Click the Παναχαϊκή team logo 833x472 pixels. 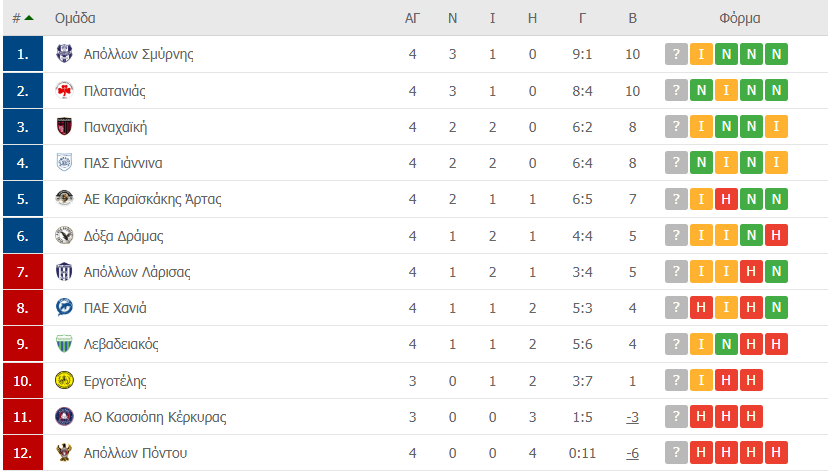point(65,127)
